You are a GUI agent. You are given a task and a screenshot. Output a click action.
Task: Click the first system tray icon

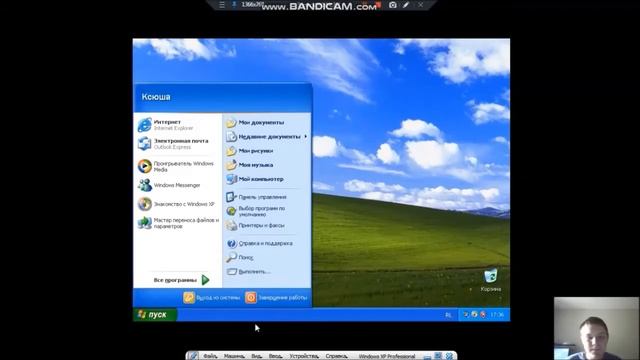coord(466,314)
